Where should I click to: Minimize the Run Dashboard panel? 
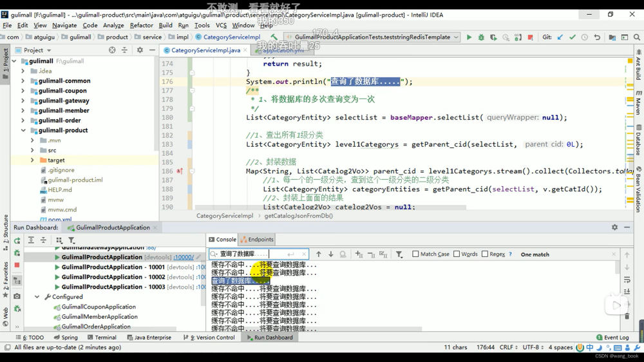coord(627,227)
